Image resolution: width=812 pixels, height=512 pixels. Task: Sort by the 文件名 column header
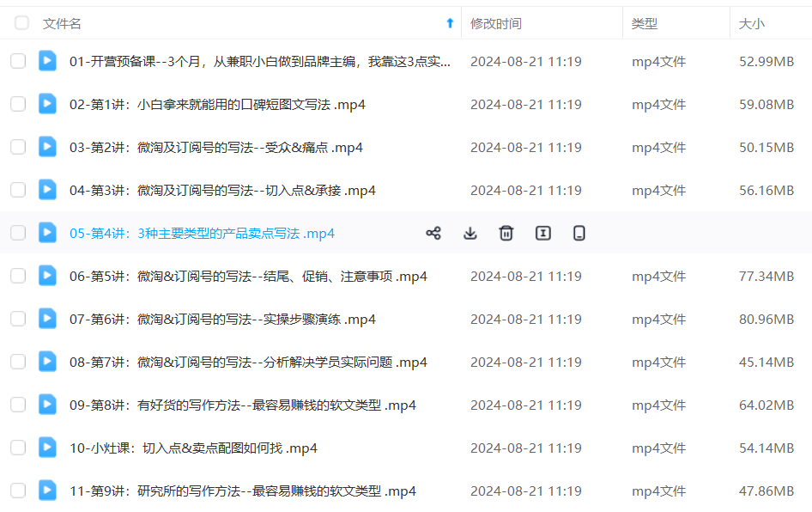tap(62, 24)
